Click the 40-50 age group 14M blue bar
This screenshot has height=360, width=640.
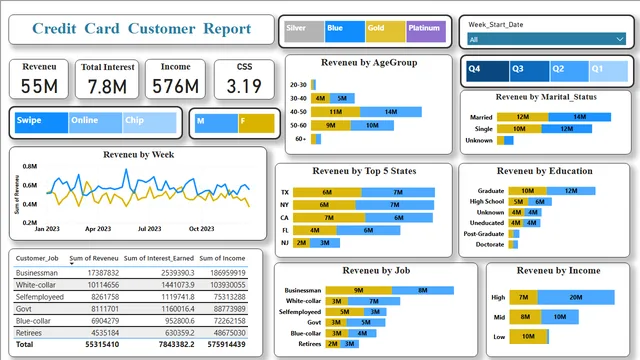(x=391, y=112)
